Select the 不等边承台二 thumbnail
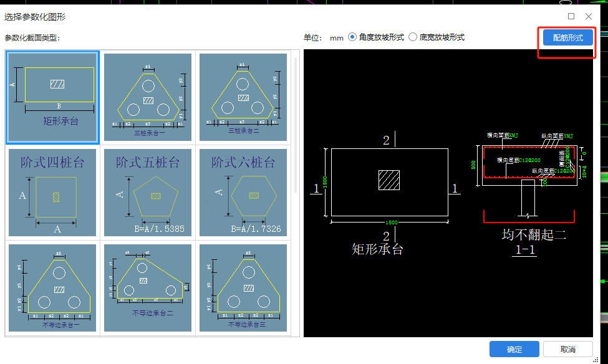This screenshot has height=364, width=608. coord(148,288)
